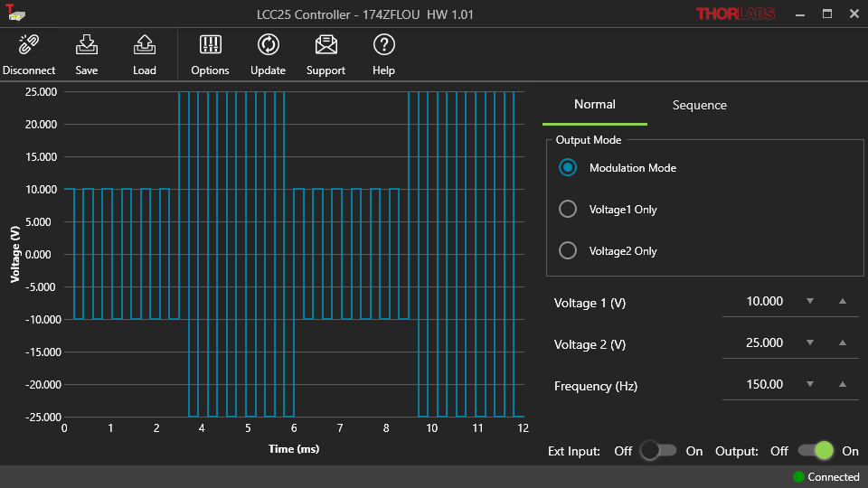Decrease Voltage 1 with down arrow

click(810, 302)
